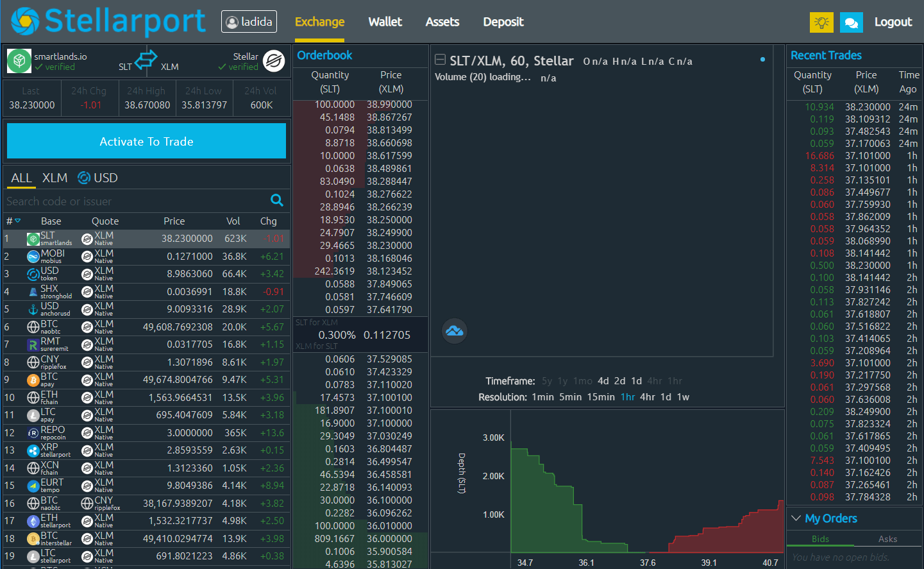
Task: Click the cloud chart provider icon
Action: (455, 331)
